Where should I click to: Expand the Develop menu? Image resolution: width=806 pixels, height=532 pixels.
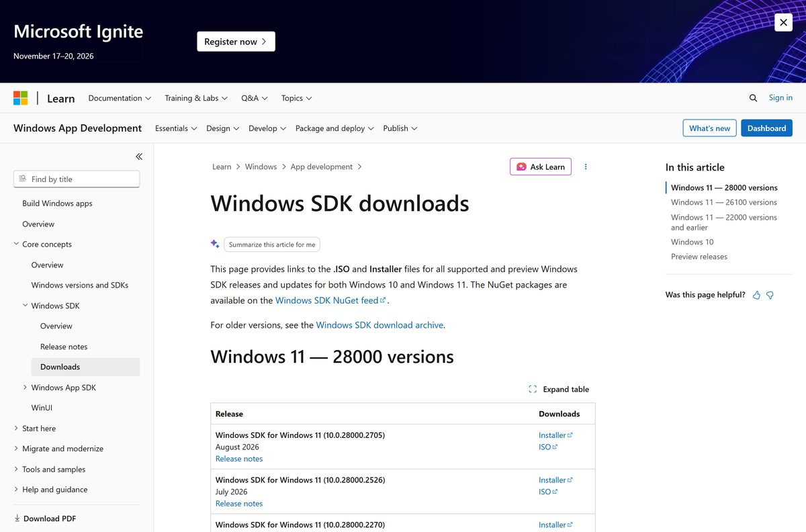(x=267, y=128)
